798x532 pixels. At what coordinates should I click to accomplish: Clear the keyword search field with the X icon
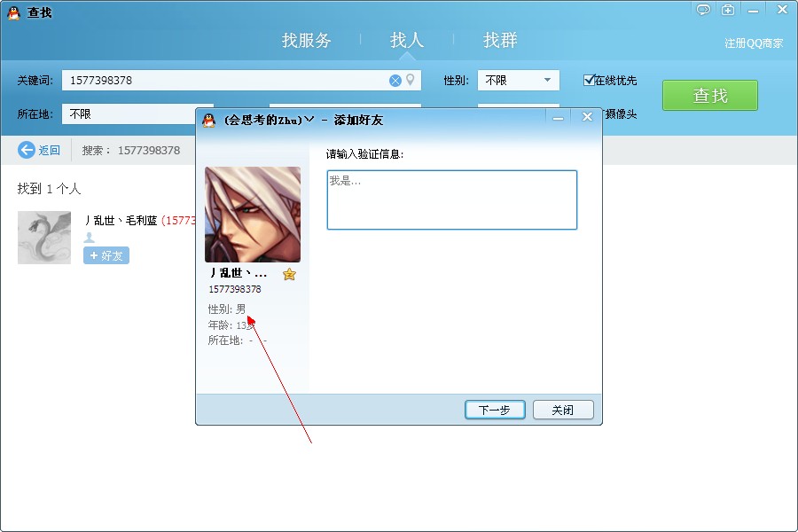click(x=395, y=81)
